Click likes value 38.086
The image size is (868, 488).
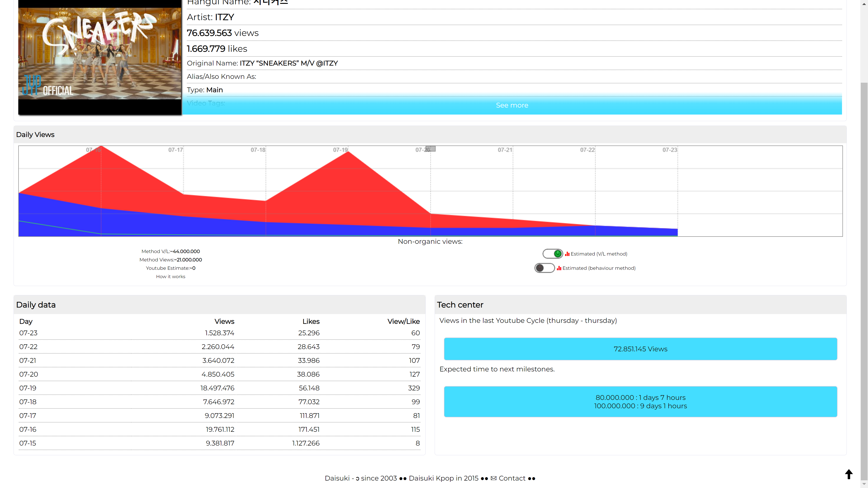point(308,375)
